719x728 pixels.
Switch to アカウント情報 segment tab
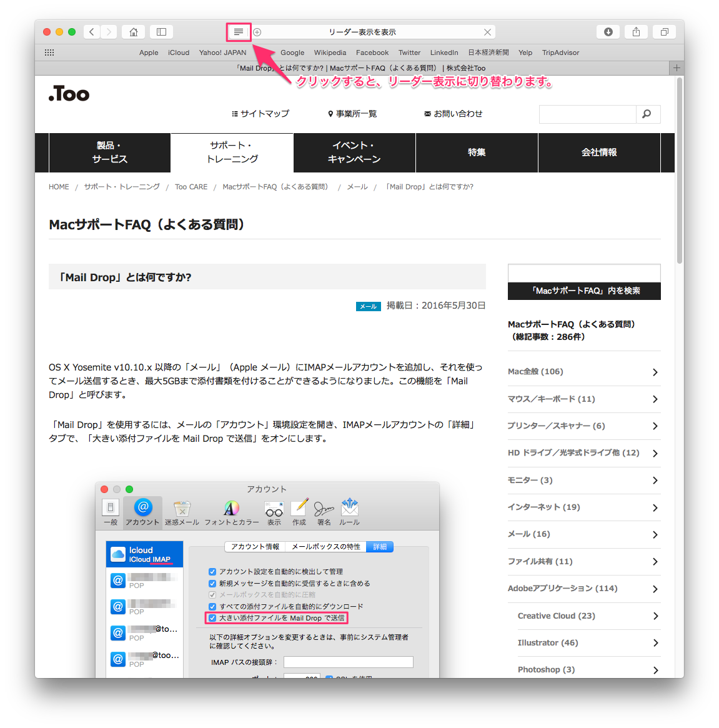[255, 547]
